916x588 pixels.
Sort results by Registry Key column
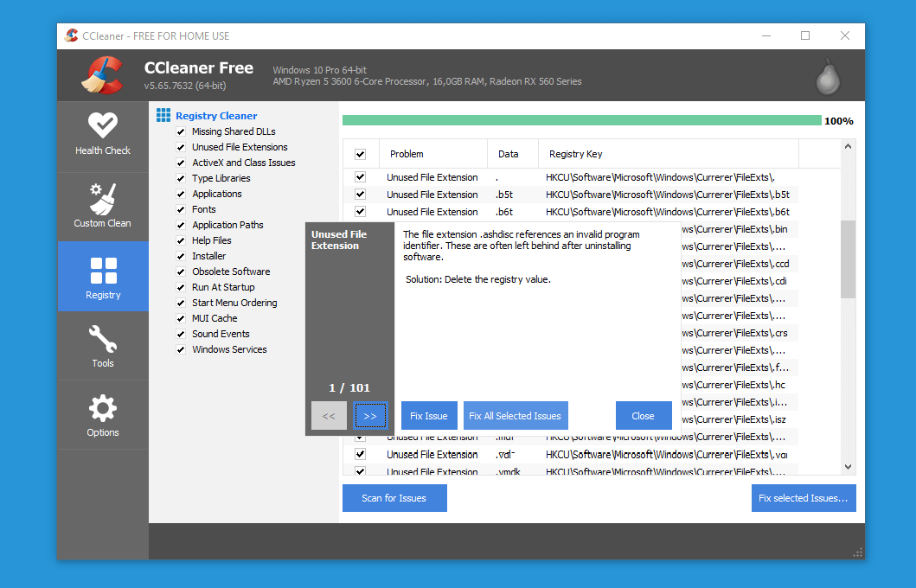[x=669, y=154]
